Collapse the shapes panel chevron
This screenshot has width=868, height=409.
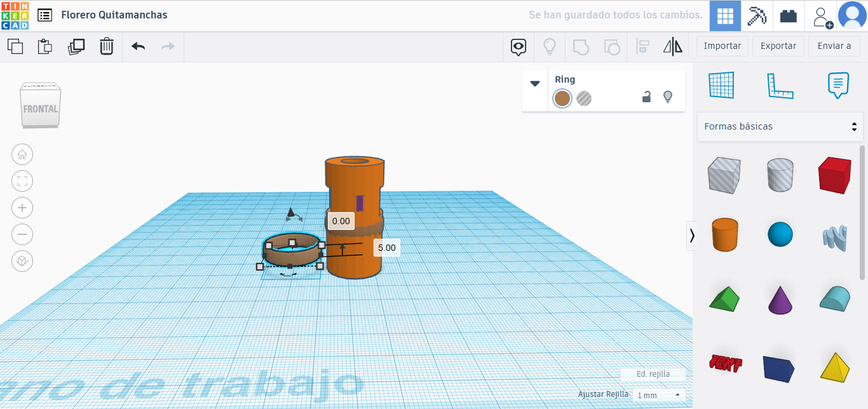(x=692, y=236)
